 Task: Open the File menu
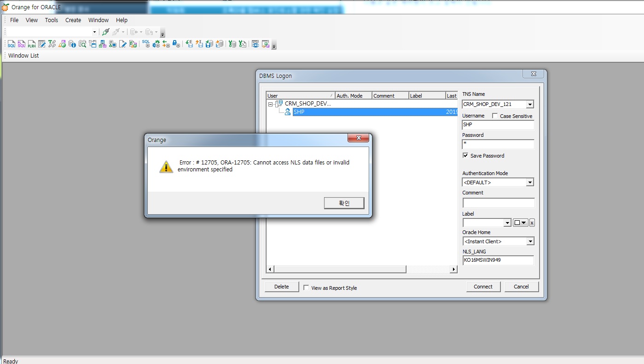pyautogui.click(x=14, y=20)
